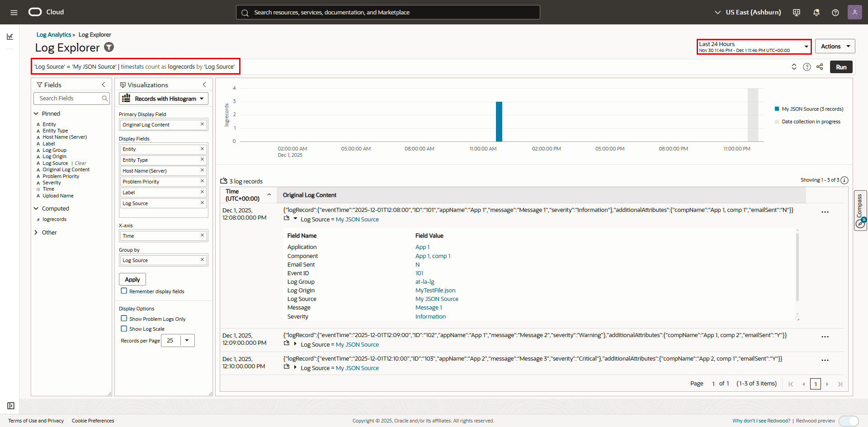This screenshot has height=427, width=868.
Task: Click the filter icon beside Log Explorer title
Action: click(109, 47)
